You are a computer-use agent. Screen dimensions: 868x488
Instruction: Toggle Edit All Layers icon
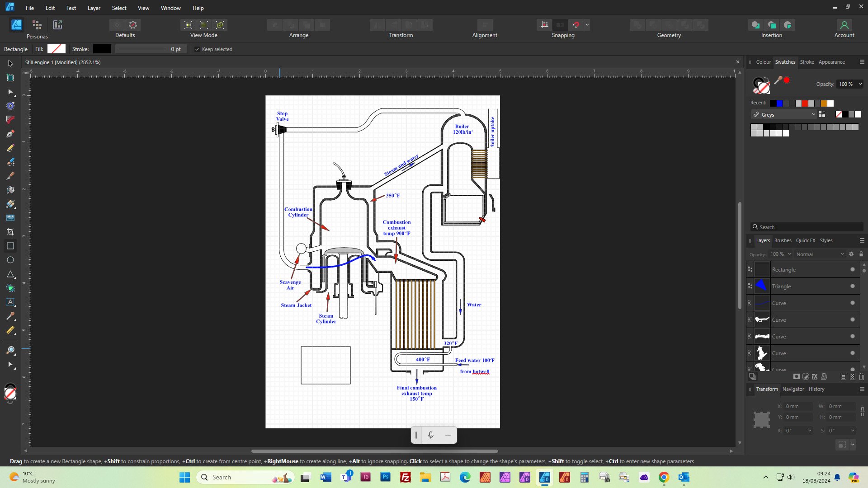point(753,376)
